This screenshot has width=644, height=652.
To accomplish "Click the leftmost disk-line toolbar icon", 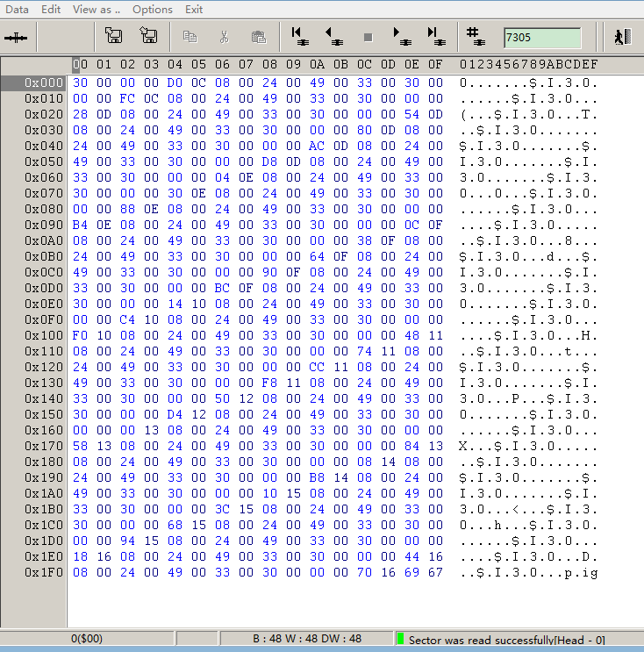I will click(x=16, y=38).
